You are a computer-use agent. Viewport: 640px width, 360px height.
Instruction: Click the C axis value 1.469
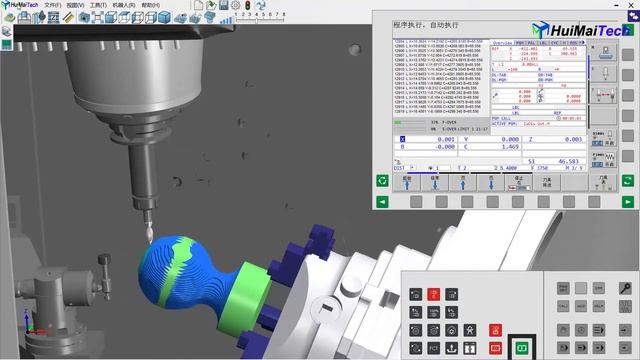(x=510, y=147)
